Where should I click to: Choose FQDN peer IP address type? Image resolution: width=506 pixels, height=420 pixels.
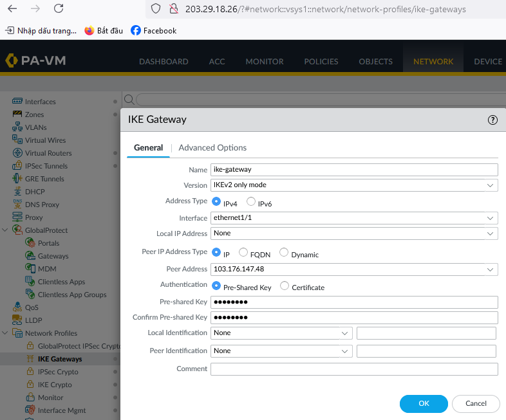tap(243, 253)
